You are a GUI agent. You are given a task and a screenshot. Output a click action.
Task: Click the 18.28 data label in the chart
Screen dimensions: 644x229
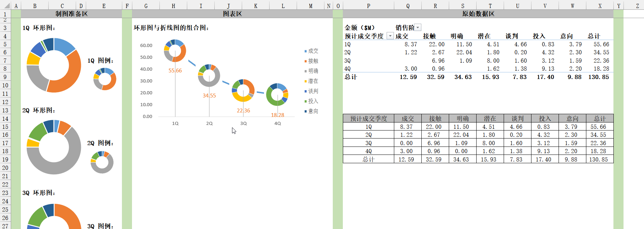pos(278,115)
